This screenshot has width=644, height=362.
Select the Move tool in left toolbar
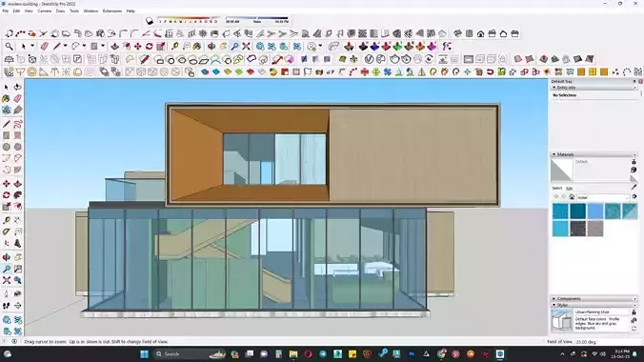click(6, 184)
